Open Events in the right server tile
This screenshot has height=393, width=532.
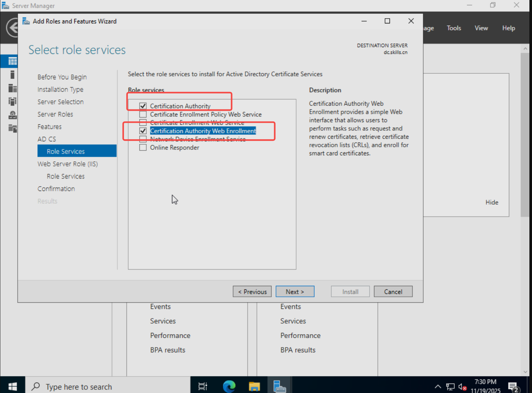(x=291, y=307)
